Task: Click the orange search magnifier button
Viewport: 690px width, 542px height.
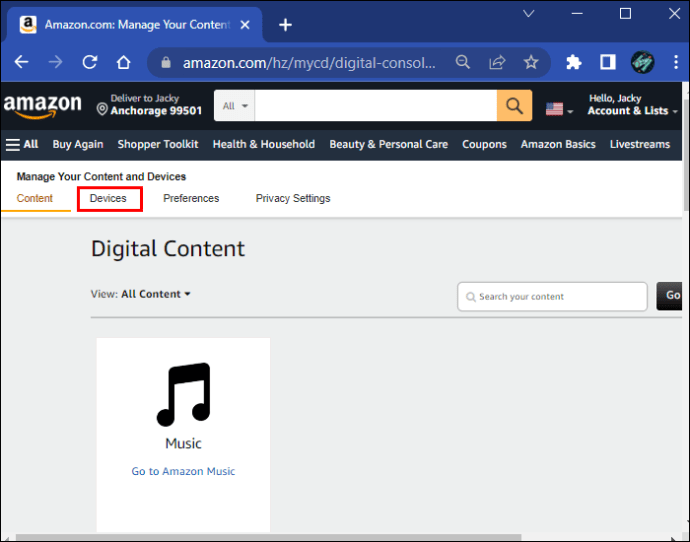Action: 515,106
